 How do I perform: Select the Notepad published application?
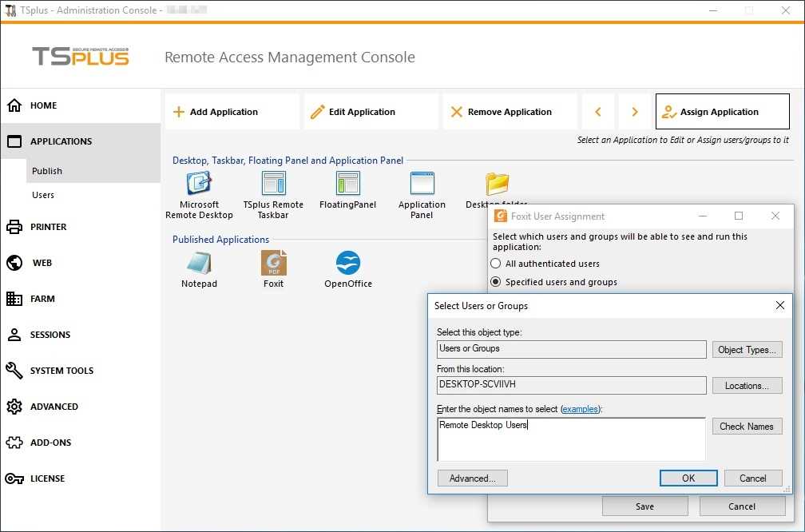[199, 264]
